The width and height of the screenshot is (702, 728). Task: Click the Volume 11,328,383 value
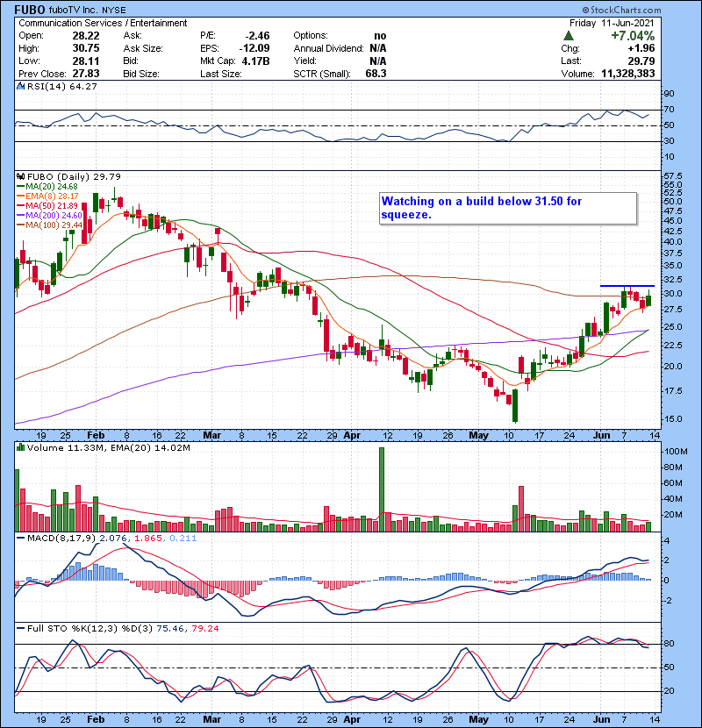628,74
